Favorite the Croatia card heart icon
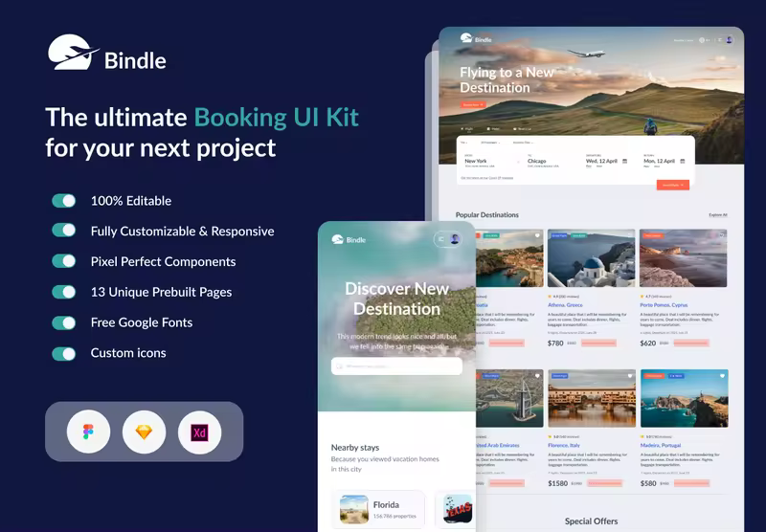 tap(537, 235)
